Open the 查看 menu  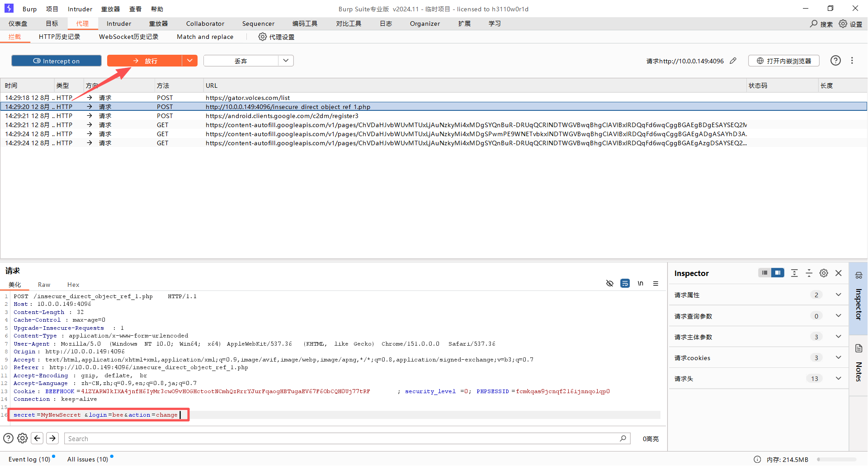tap(135, 9)
